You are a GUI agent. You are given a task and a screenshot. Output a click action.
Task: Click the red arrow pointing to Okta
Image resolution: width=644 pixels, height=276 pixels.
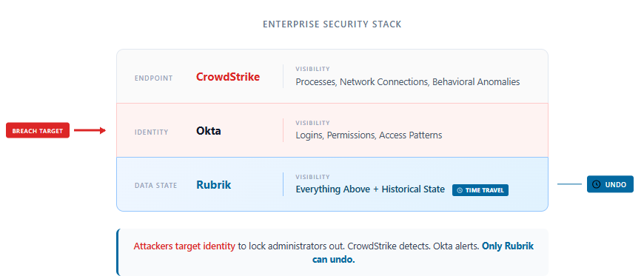click(90, 131)
